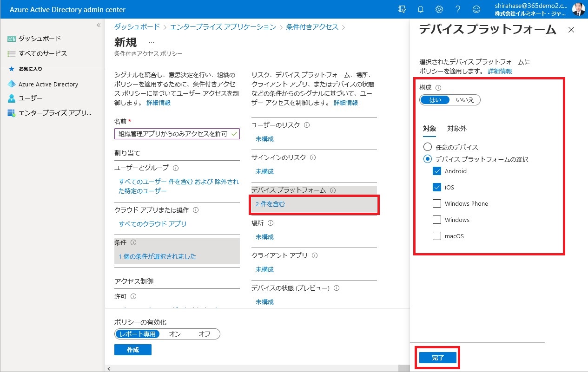Set policy enablement to オン
Screen dimensions: 588x372
(x=175, y=334)
